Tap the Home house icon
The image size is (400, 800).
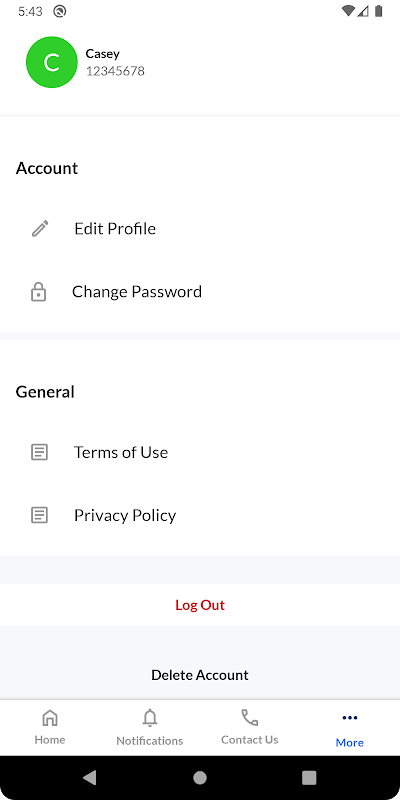pyautogui.click(x=49, y=718)
